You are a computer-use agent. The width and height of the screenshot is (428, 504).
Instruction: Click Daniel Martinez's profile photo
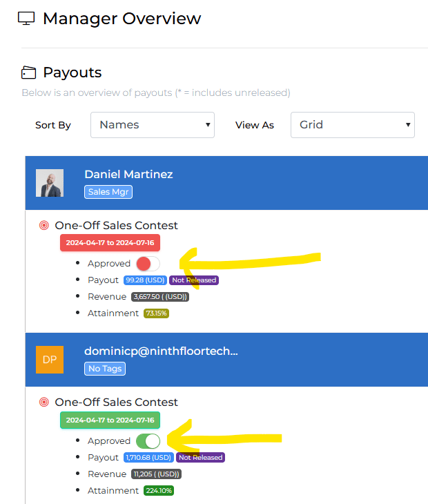click(50, 183)
